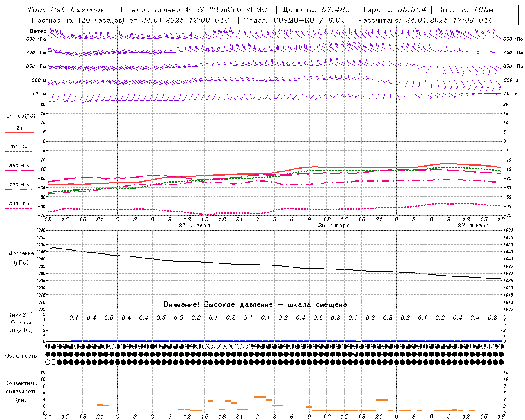Click the Облачность row label

21,356
